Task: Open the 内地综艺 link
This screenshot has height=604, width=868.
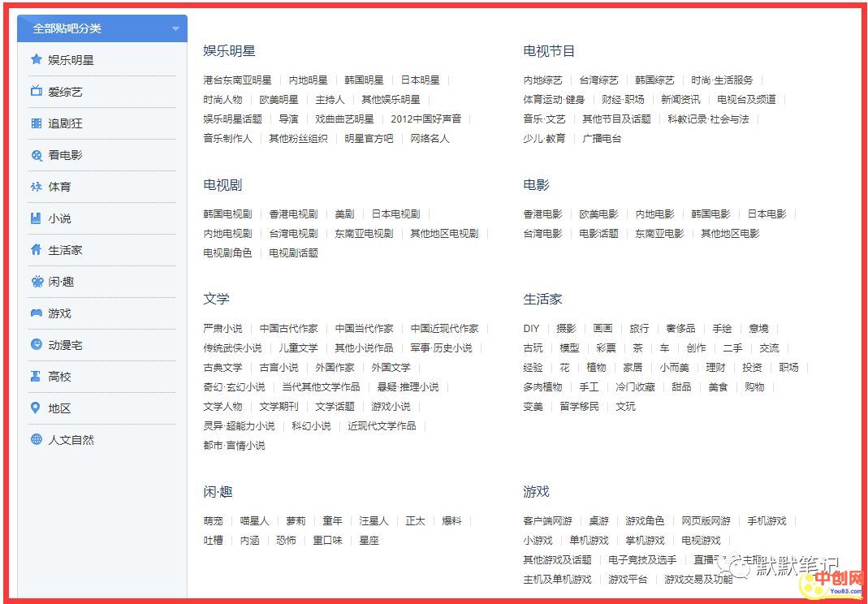Action: [542, 80]
